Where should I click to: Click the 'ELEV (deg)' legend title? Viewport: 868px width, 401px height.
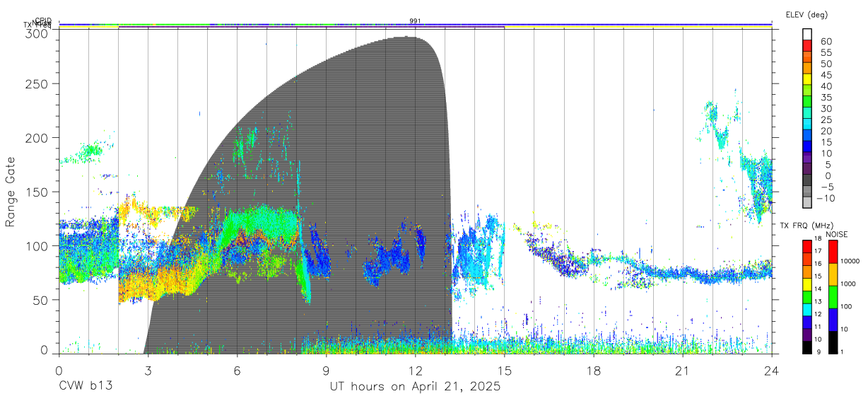coord(807,14)
